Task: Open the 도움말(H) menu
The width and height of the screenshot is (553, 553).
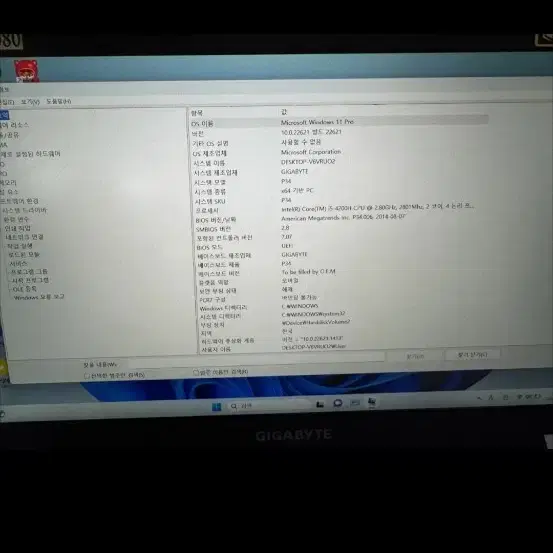Action: pos(59,102)
